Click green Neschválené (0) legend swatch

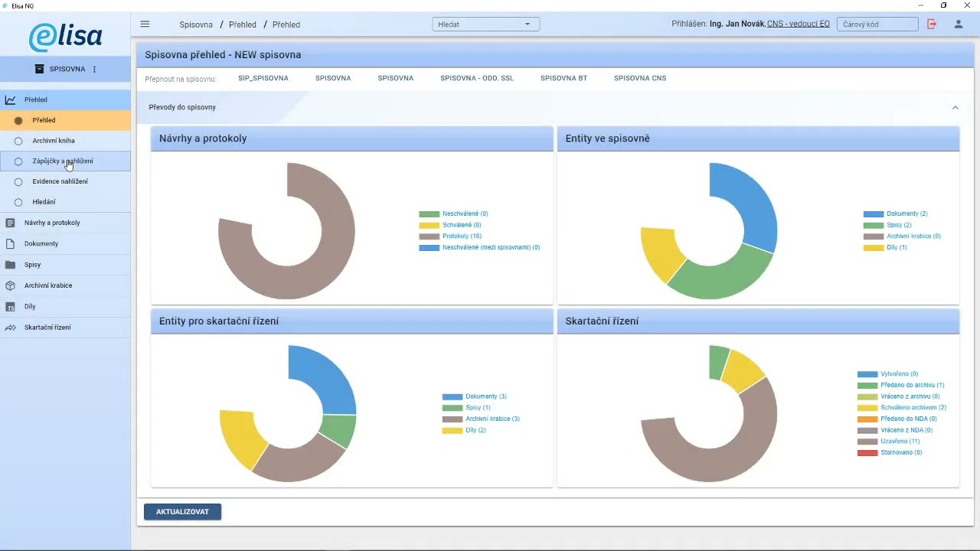click(x=430, y=214)
